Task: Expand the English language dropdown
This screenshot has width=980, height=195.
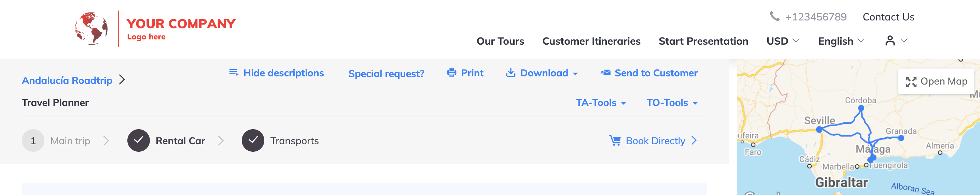Action: (841, 41)
